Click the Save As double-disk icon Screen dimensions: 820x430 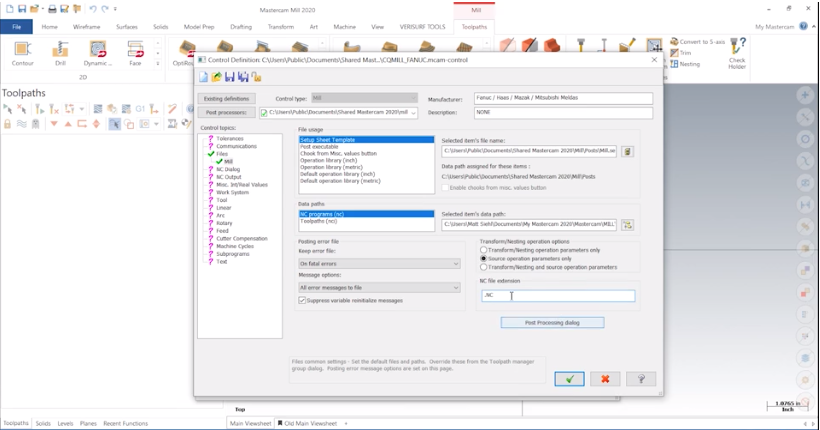(x=243, y=77)
